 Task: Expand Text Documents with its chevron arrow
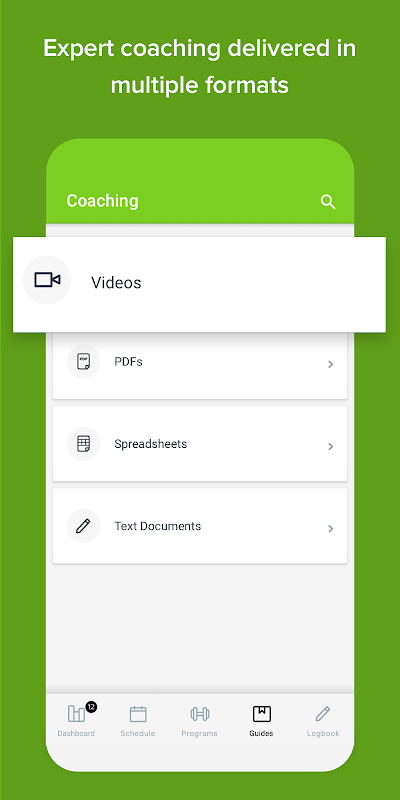(x=331, y=528)
